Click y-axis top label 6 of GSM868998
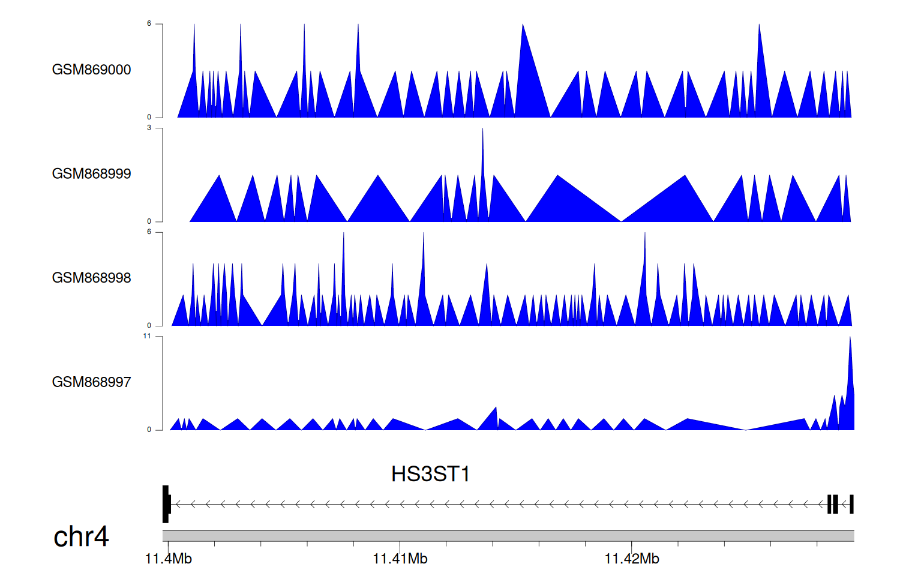Screen dimensions: 900x588 click(x=149, y=232)
